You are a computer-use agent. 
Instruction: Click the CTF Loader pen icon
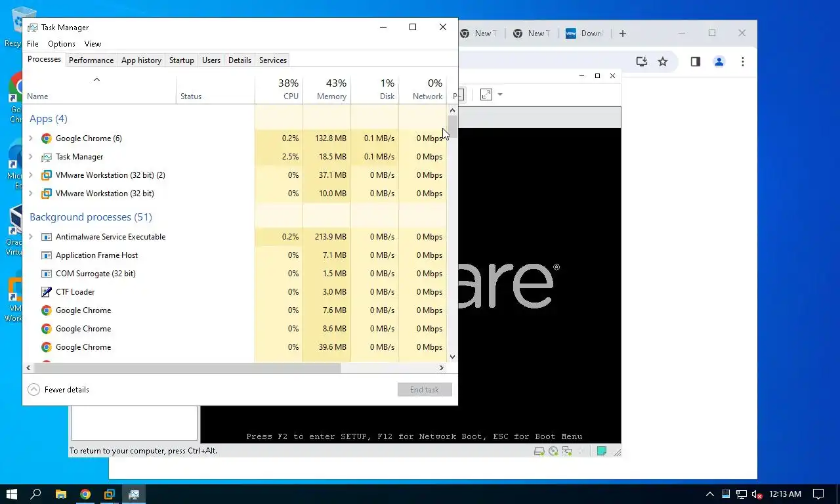47,292
